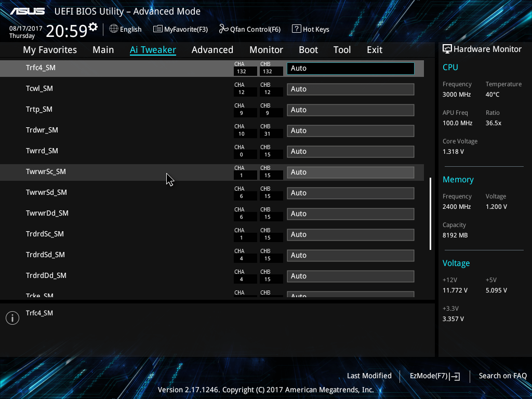Click Twrrd_SM Auto value field
Screen dimensions: 532x399
point(351,152)
